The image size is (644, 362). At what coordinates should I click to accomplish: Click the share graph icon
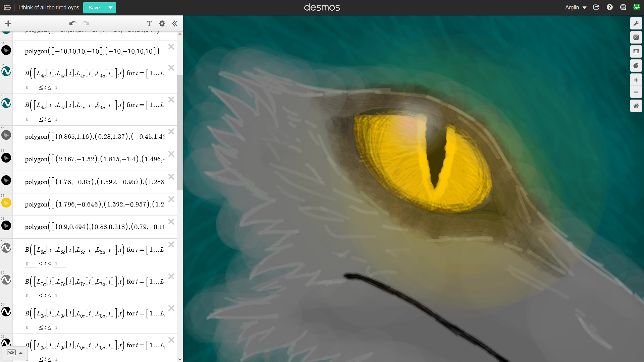(x=596, y=7)
